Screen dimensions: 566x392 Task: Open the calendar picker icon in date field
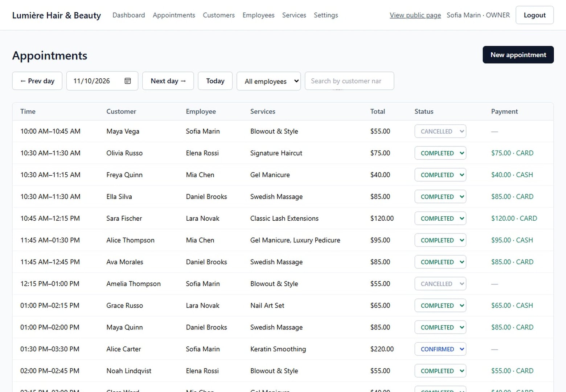128,81
